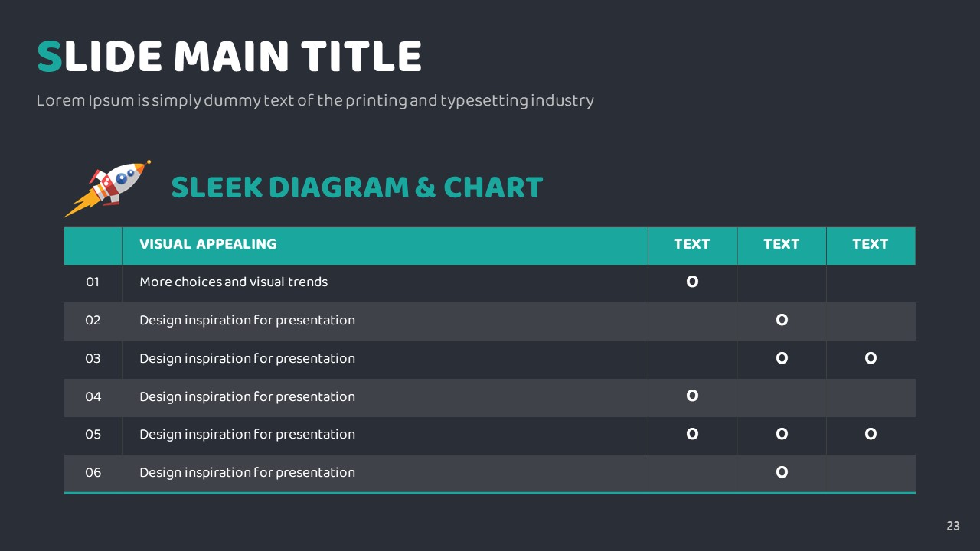980x551 pixels.
Task: Click the O marker in row 06
Action: tap(782, 472)
